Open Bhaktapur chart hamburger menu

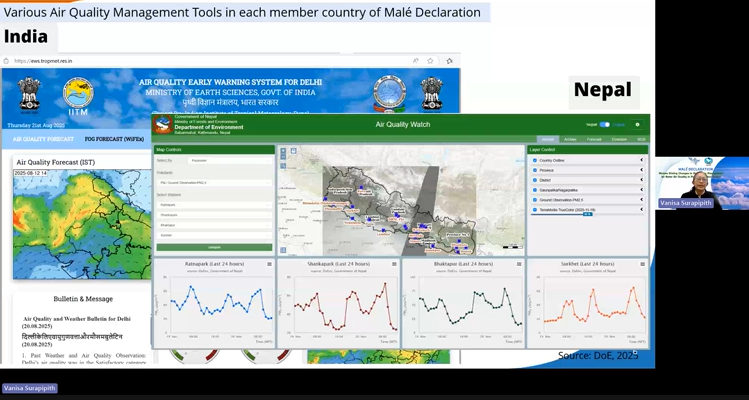[x=518, y=264]
